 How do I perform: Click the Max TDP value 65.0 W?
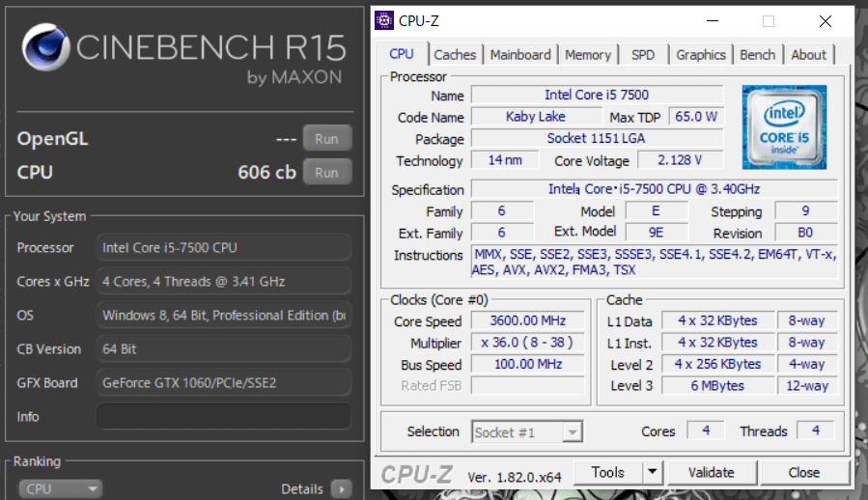[x=696, y=116]
